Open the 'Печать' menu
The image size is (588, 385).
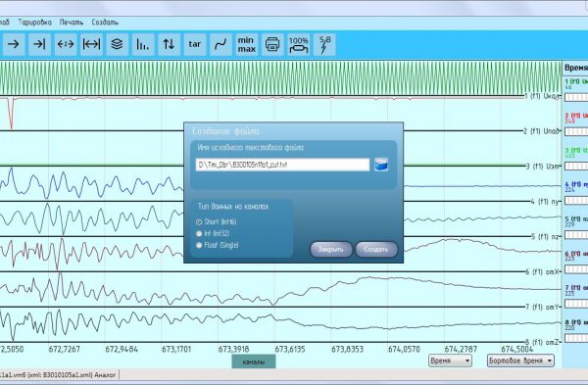tap(72, 23)
